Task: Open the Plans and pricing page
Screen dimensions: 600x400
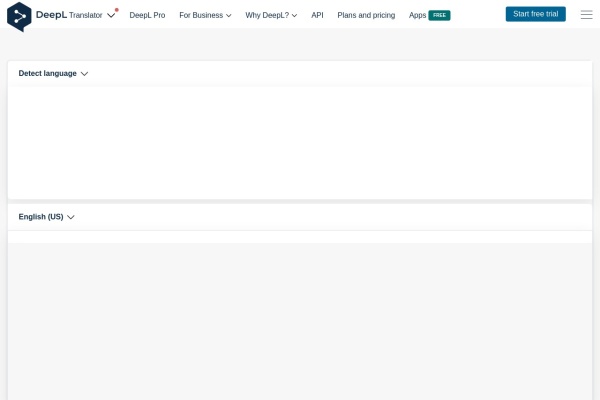Action: click(366, 16)
